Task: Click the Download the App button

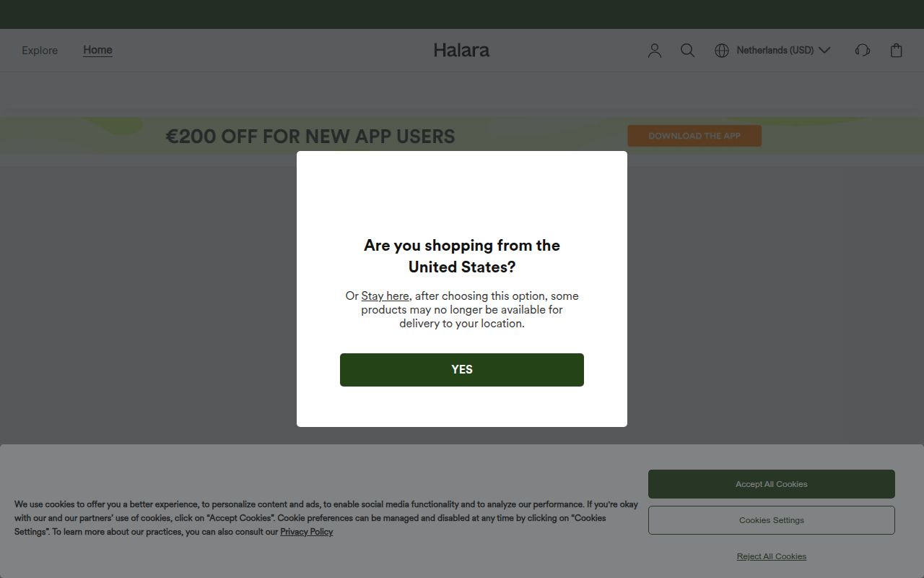Action: tap(694, 136)
